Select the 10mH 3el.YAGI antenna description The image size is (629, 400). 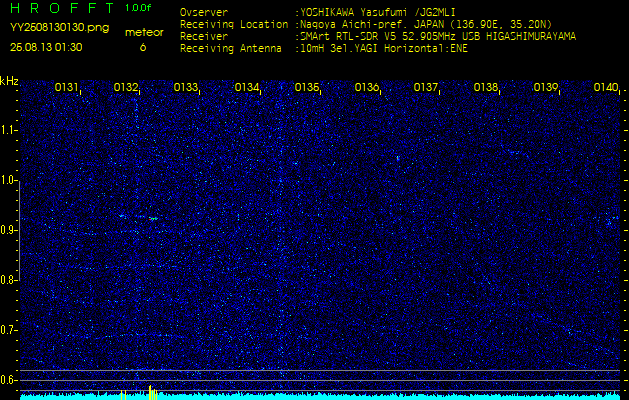(383, 49)
